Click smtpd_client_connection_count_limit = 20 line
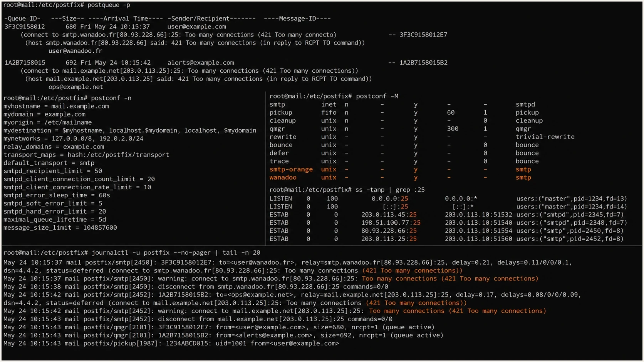This screenshot has width=644, height=362. 79,179
